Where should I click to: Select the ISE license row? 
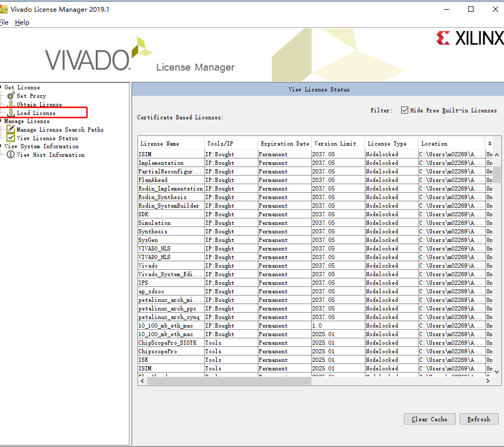tap(315, 360)
